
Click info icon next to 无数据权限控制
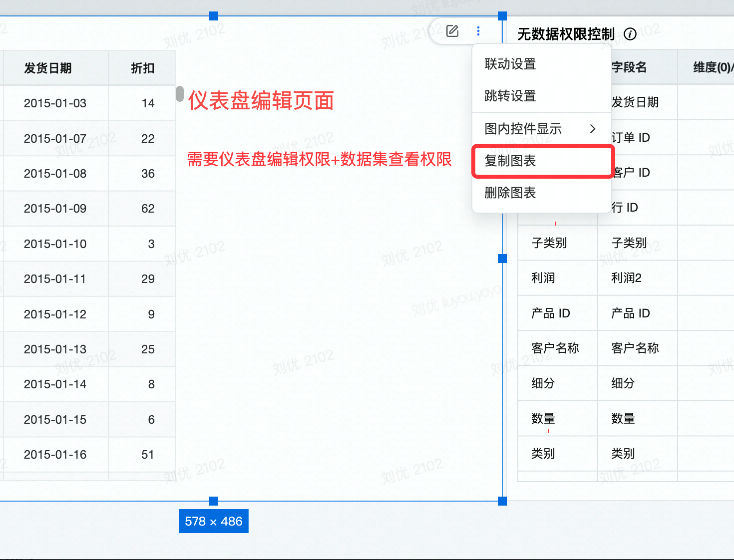(630, 34)
